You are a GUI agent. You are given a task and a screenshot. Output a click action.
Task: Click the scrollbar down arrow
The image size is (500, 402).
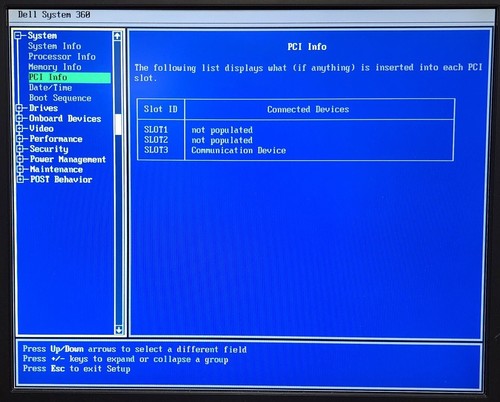pyautogui.click(x=119, y=330)
